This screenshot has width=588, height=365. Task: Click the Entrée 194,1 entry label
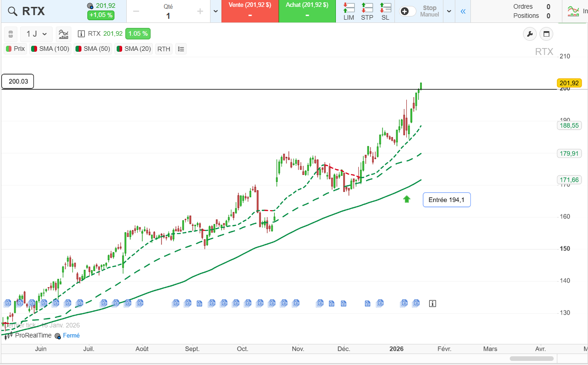pos(447,200)
